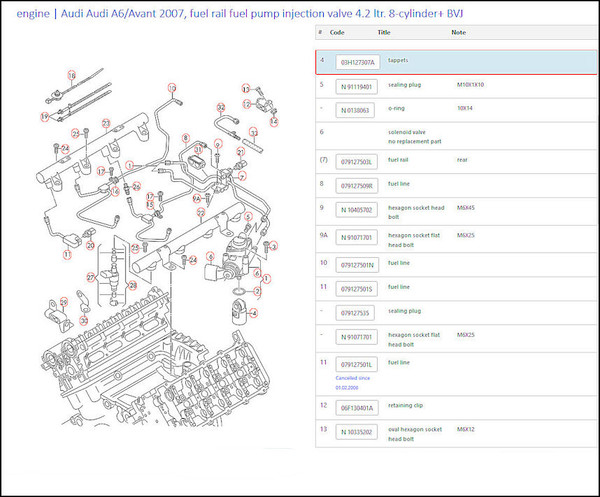The height and width of the screenshot is (497, 600).
Task: Open fuel rail part code 079127503L
Action: coord(357,161)
